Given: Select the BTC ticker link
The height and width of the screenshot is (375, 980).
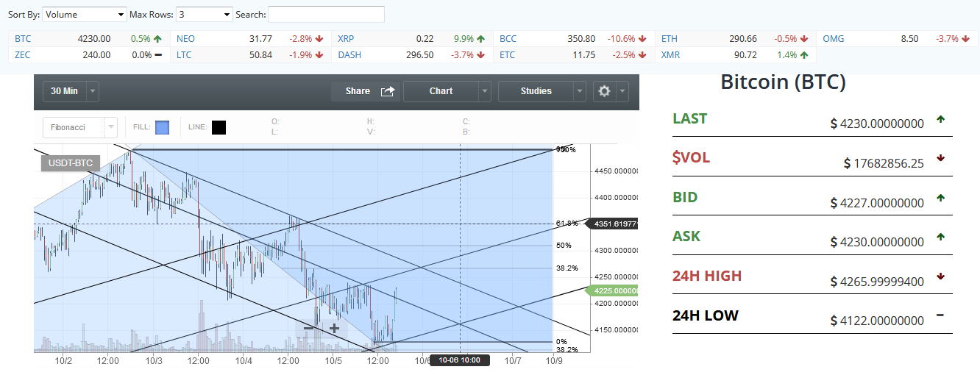Looking at the screenshot, I should pyautogui.click(x=23, y=39).
